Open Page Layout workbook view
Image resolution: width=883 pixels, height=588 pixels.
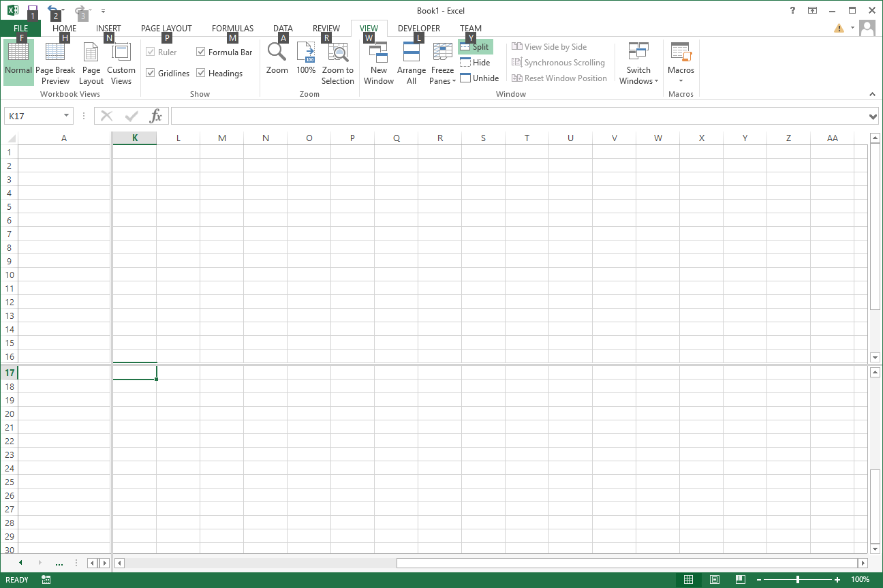[x=91, y=63]
